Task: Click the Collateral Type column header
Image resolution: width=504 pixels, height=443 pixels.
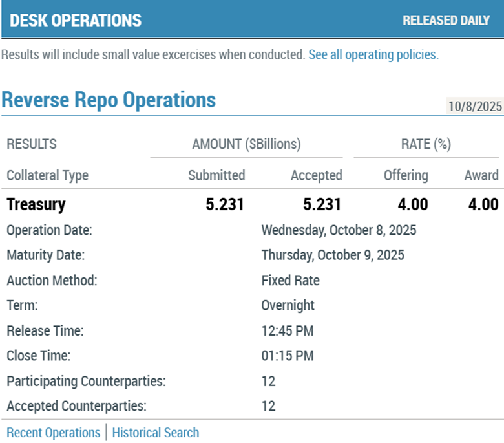Action: [47, 175]
